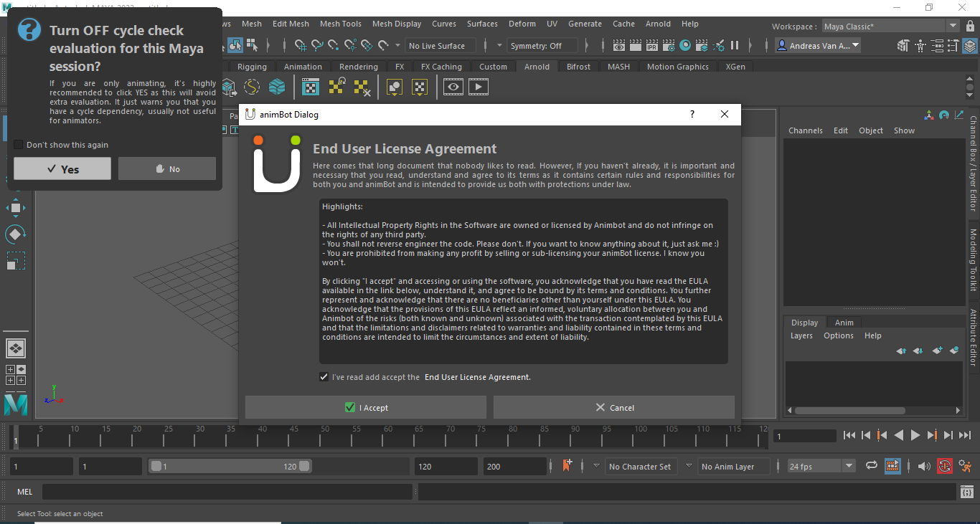The height and width of the screenshot is (524, 980).
Task: Open Layers menu in layer editor
Action: pos(801,335)
